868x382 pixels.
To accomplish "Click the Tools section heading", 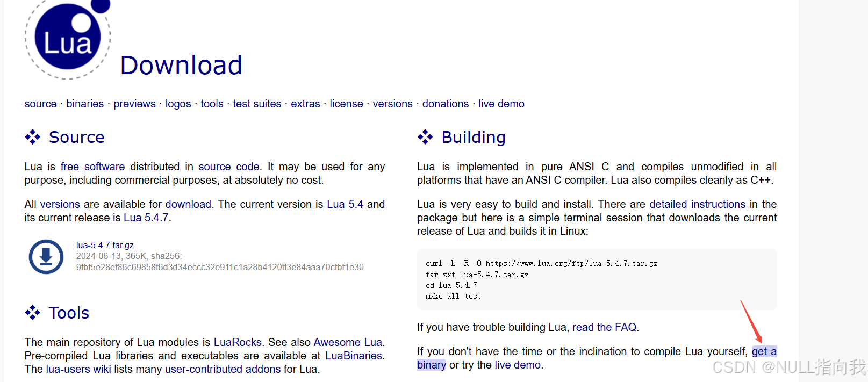I will pyautogui.click(x=69, y=313).
